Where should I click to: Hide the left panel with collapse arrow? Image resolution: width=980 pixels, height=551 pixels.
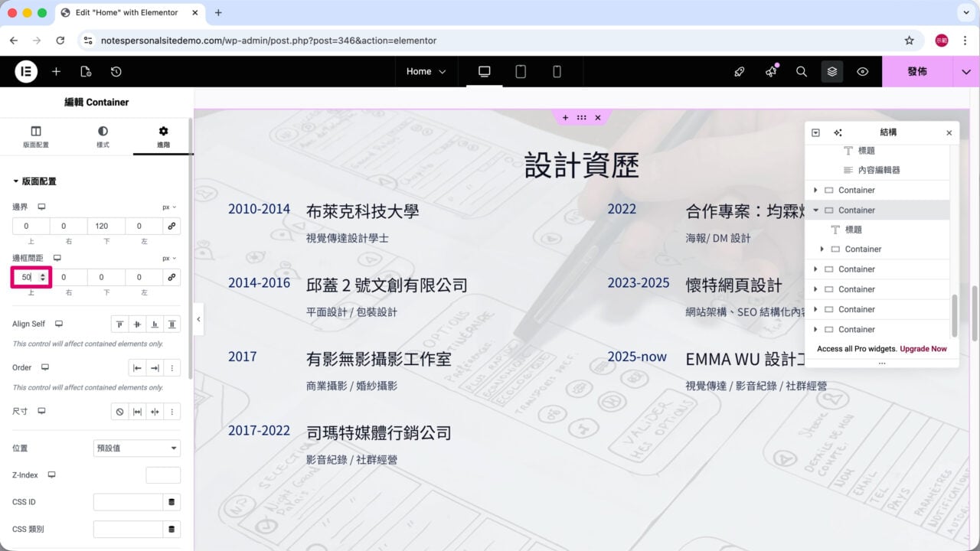198,319
